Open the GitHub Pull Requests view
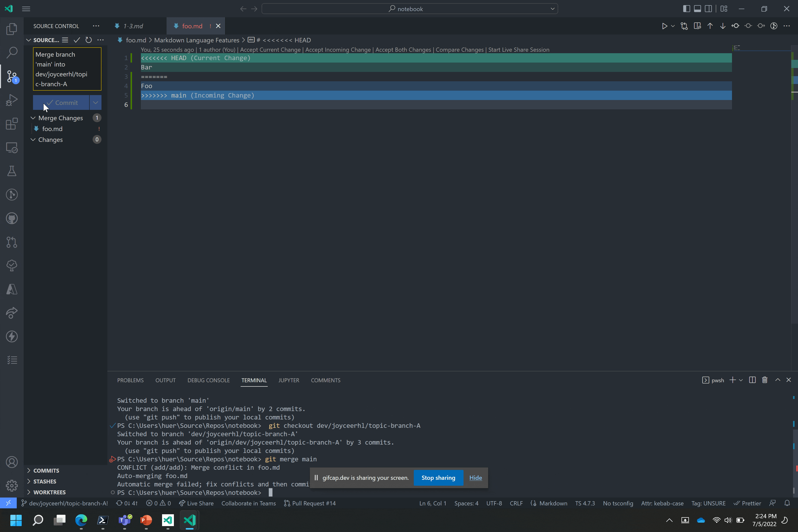Screen dimensions: 798x532 click(x=12, y=242)
